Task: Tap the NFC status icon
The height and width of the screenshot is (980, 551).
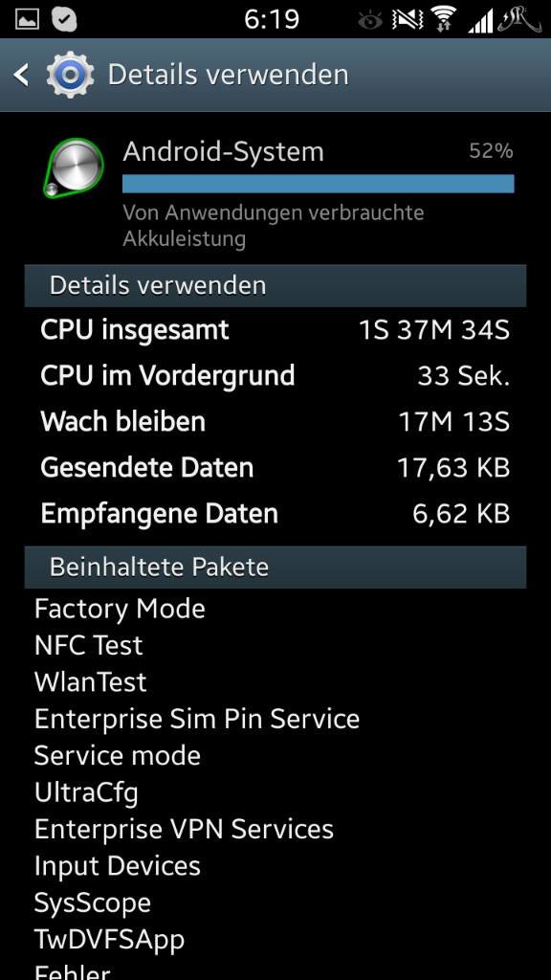Action: tap(408, 20)
